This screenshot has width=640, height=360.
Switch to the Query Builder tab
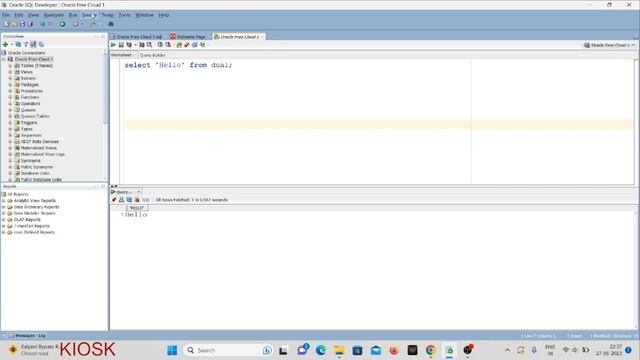point(152,55)
